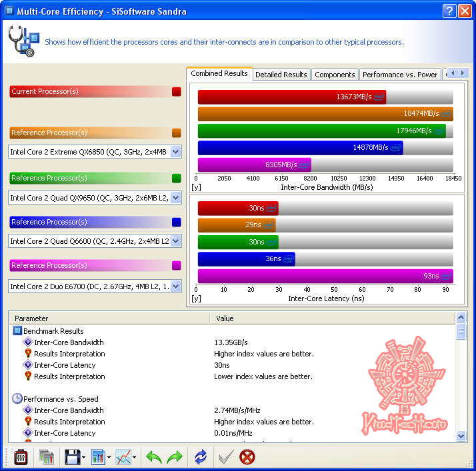476x471 pixels.
Task: Open the line graph view icon
Action: (x=123, y=457)
